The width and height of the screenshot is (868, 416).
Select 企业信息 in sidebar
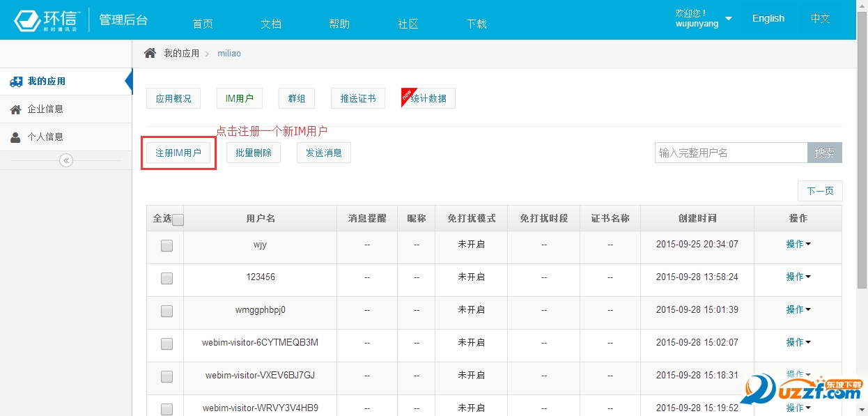point(65,109)
